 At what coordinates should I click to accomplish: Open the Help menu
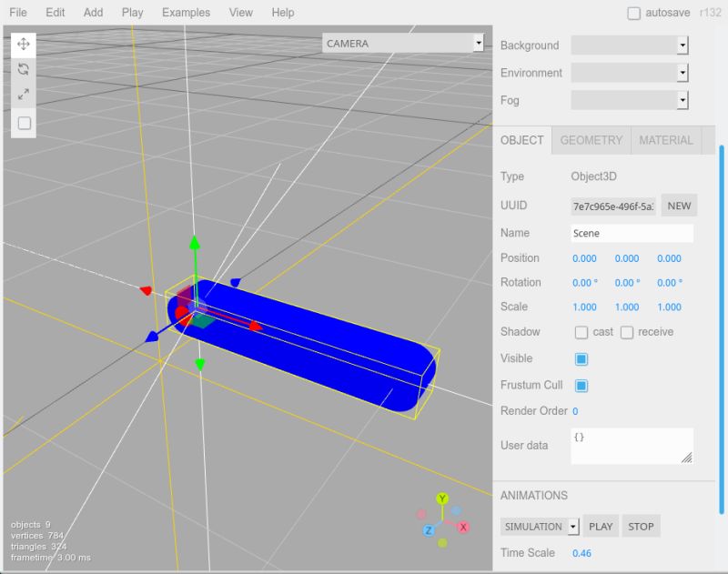pos(283,13)
